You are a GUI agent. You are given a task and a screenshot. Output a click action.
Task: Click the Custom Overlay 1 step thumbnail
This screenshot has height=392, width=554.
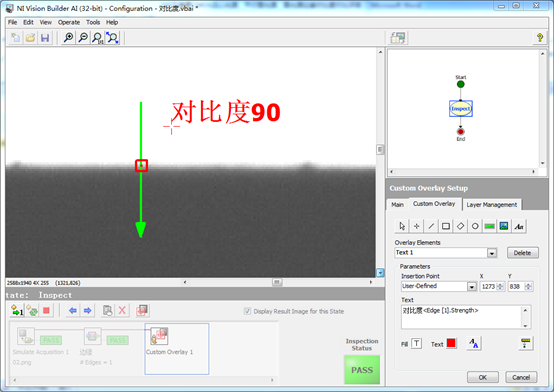click(177, 349)
